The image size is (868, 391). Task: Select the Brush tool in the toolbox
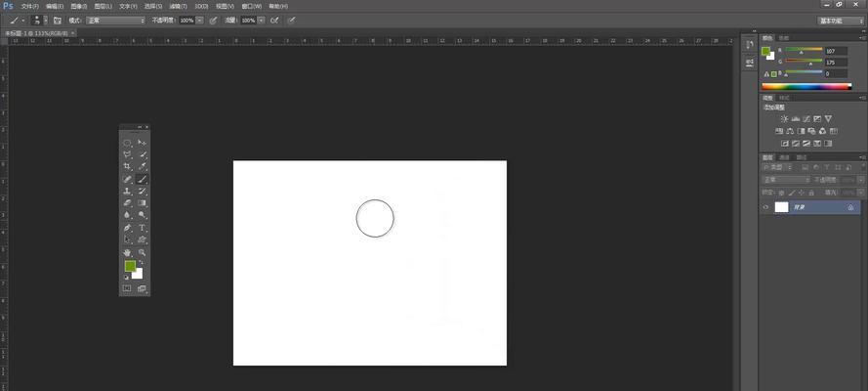tap(143, 179)
